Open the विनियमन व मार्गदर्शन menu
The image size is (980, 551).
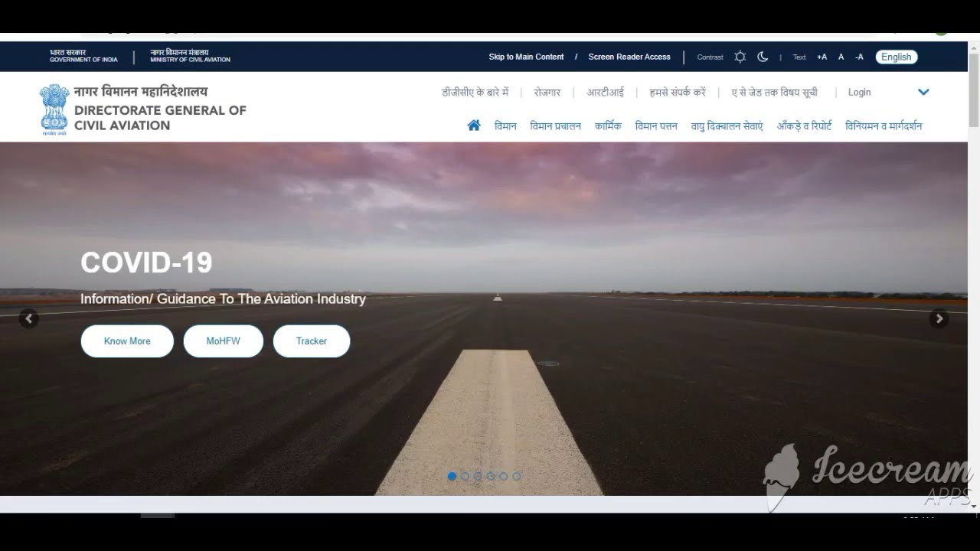pyautogui.click(x=884, y=126)
